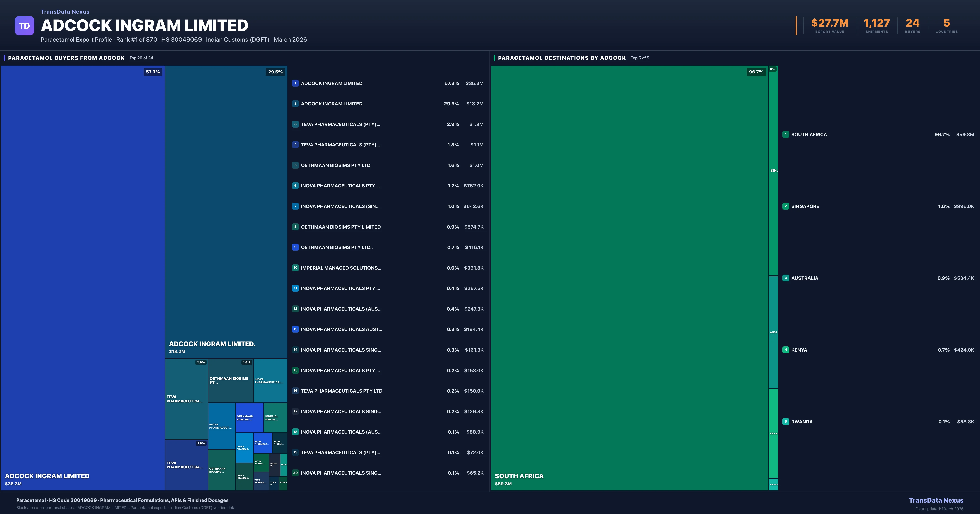Click the IMPERIAL MANAG... treemap block
This screenshot has height=514, width=980.
point(275,418)
